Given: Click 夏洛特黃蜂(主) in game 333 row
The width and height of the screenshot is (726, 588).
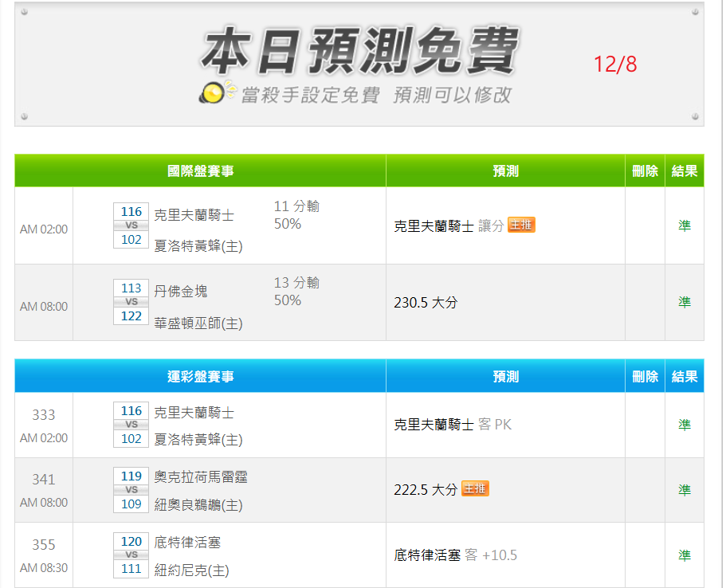Looking at the screenshot, I should click(198, 439).
